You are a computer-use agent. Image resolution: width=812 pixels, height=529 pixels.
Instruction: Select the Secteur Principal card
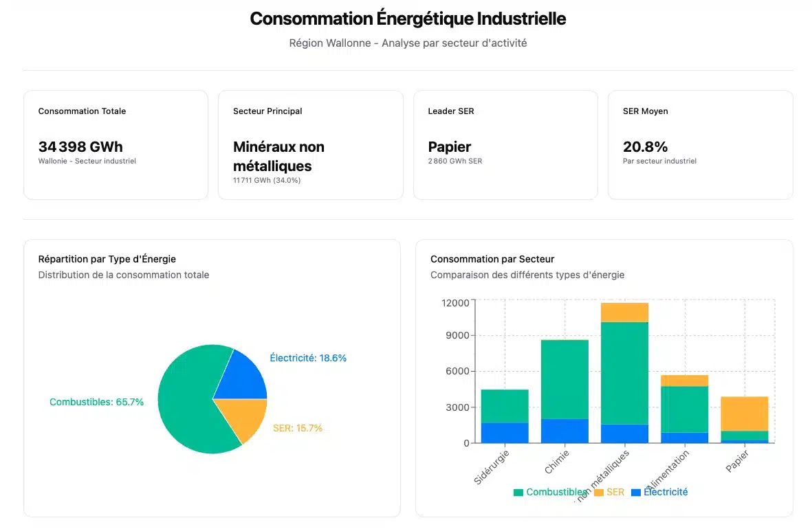(x=310, y=145)
